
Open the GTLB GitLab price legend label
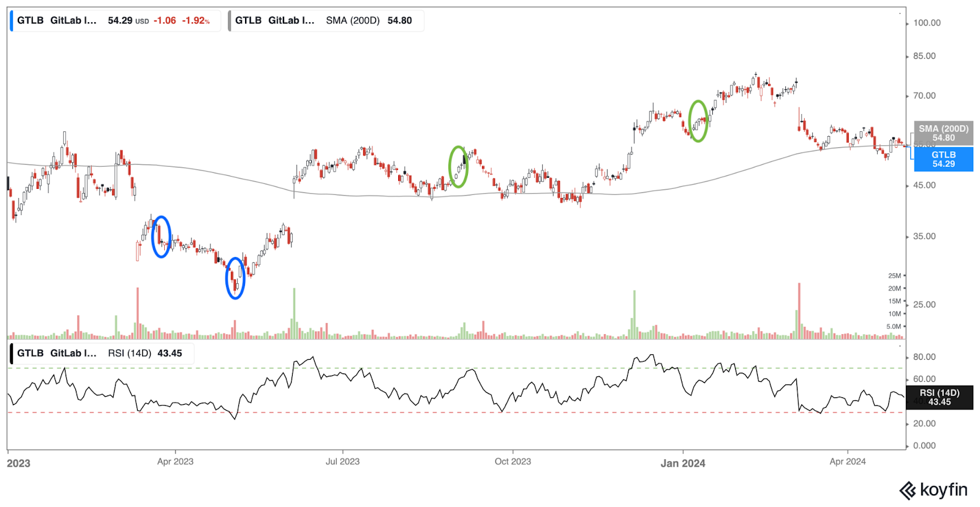57,20
